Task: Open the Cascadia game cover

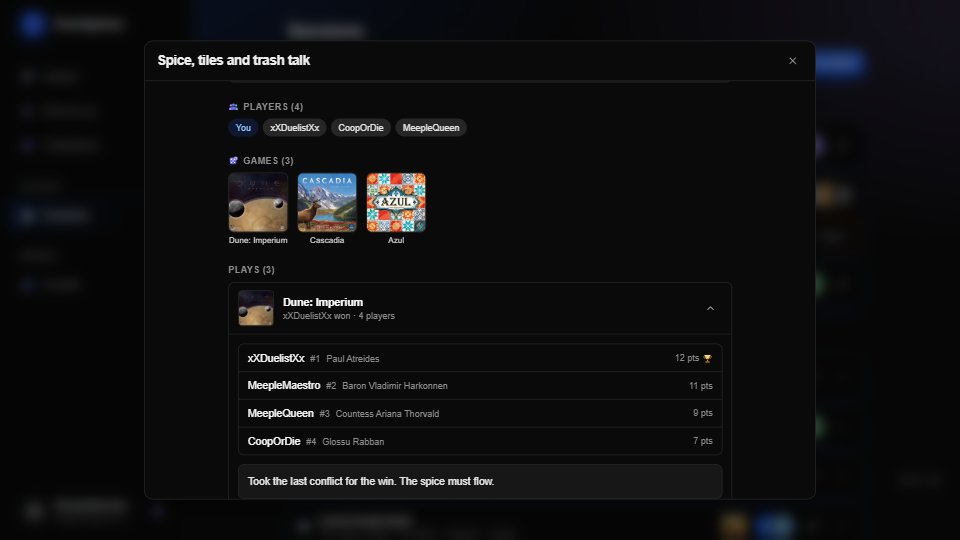Action: (x=327, y=202)
